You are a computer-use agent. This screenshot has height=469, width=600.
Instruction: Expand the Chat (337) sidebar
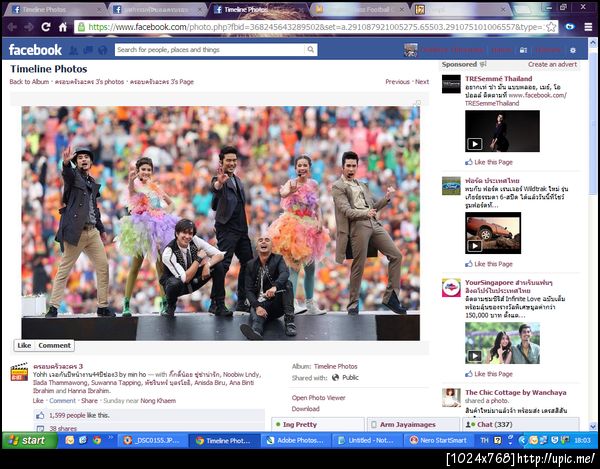coord(521,425)
